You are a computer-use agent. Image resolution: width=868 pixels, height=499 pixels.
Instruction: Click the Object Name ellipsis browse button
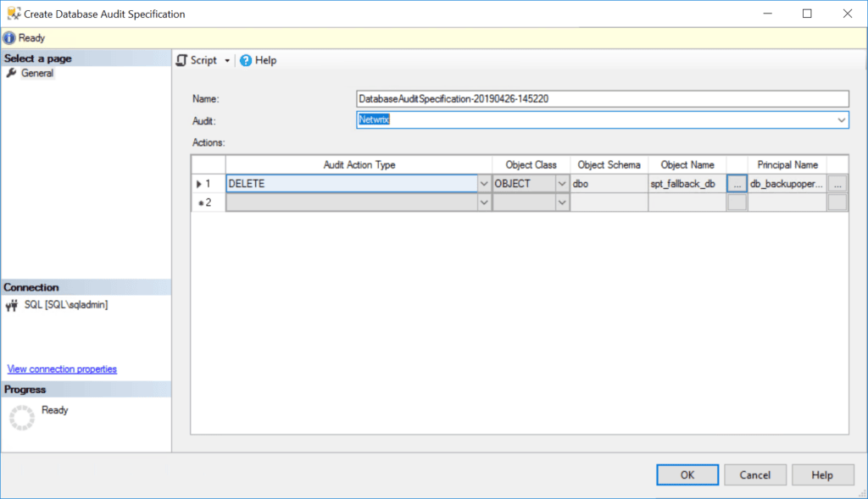736,183
